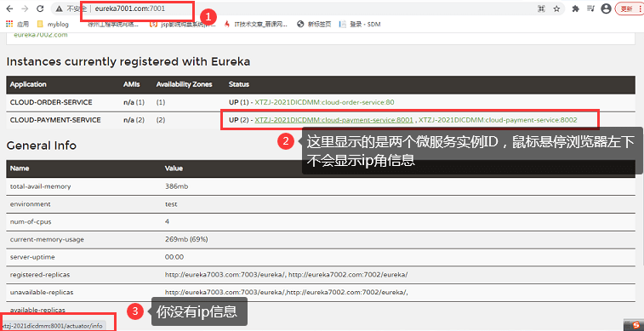This screenshot has height=331, width=644.
Task: Open the cloud-payment-service:8001 instance link
Action: [x=334, y=120]
